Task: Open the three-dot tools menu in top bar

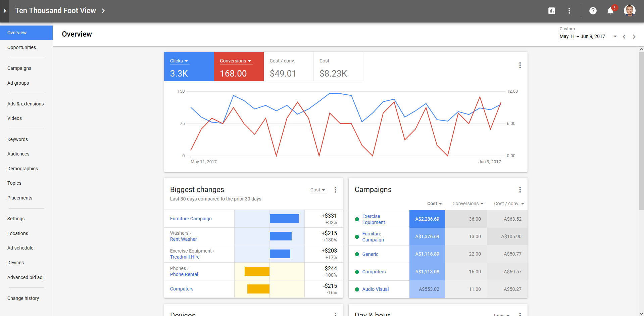Action: (569, 10)
